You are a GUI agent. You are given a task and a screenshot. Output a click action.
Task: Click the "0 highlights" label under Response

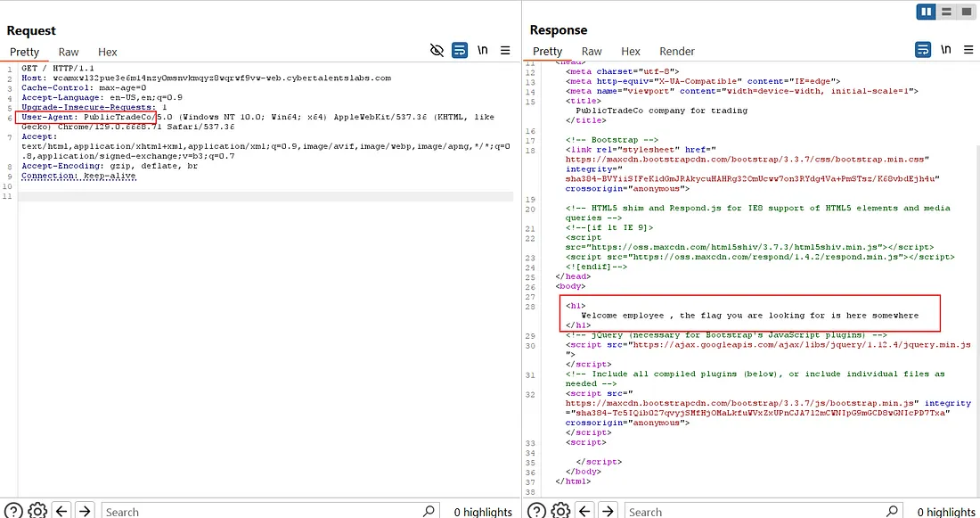click(946, 512)
